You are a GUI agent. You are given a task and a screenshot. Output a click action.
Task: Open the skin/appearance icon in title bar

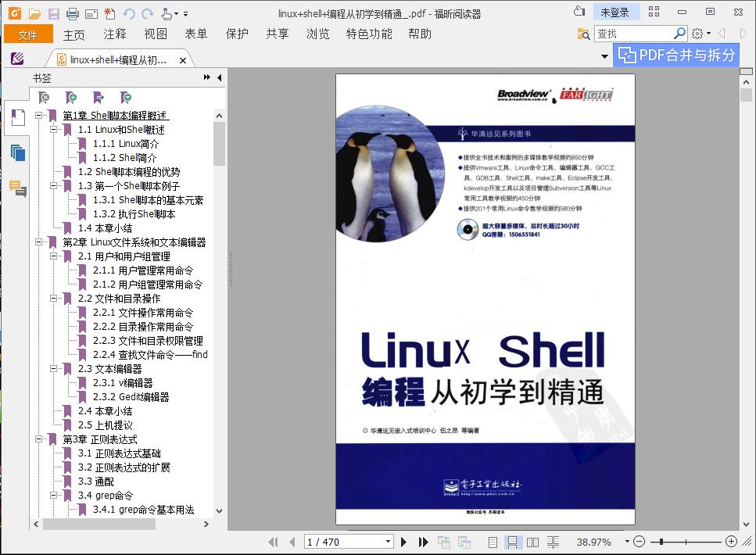pyautogui.click(x=579, y=12)
